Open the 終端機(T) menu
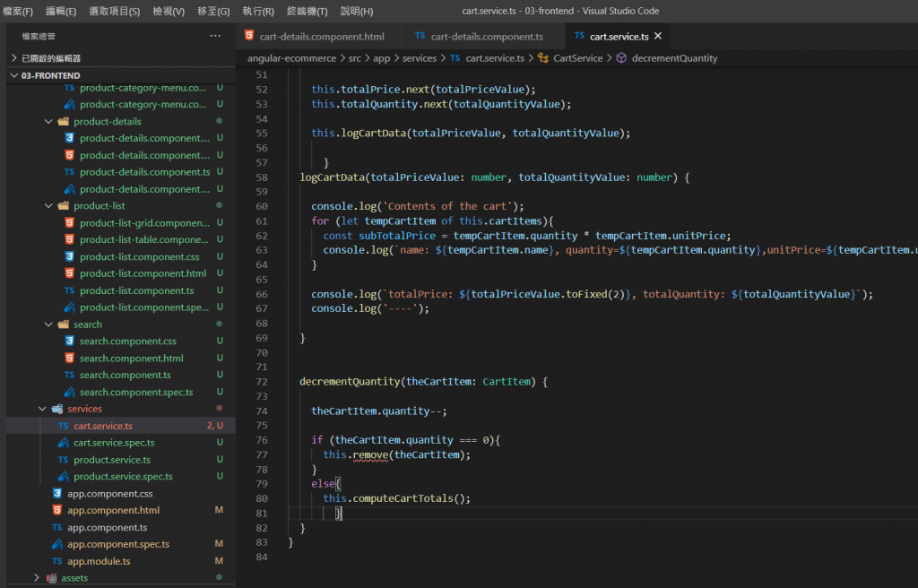Viewport: 918px width, 588px height. point(307,12)
